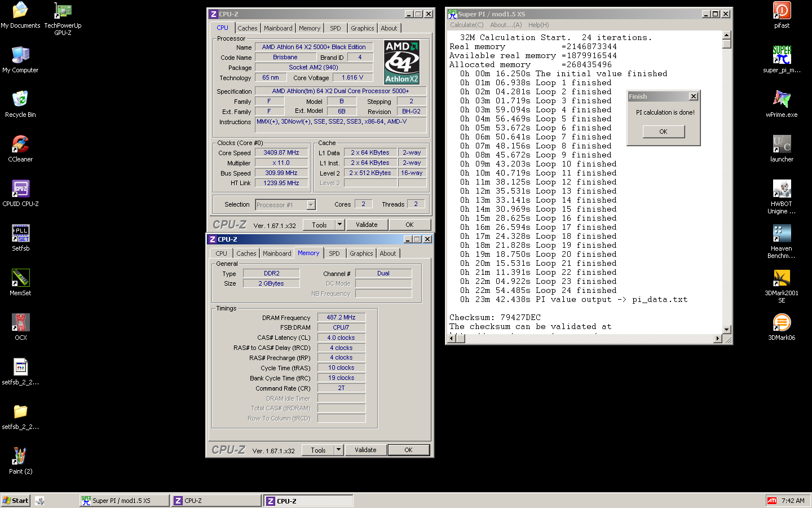This screenshot has width=812, height=508.
Task: Open the setfsb folder icon
Action: click(x=20, y=417)
